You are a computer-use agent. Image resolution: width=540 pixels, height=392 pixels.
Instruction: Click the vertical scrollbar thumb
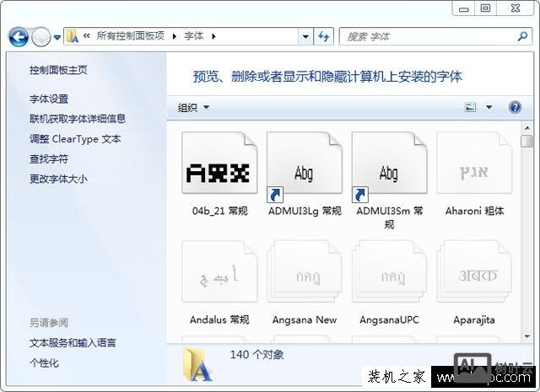pyautogui.click(x=526, y=141)
